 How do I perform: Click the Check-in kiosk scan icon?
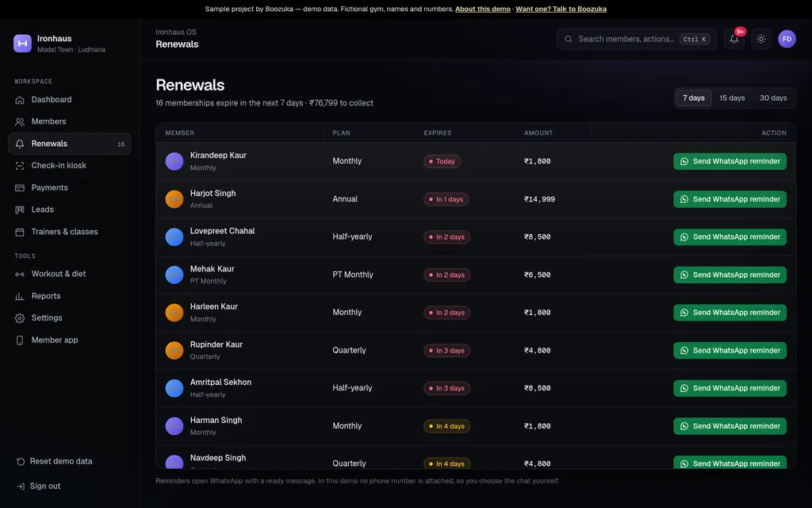point(20,166)
